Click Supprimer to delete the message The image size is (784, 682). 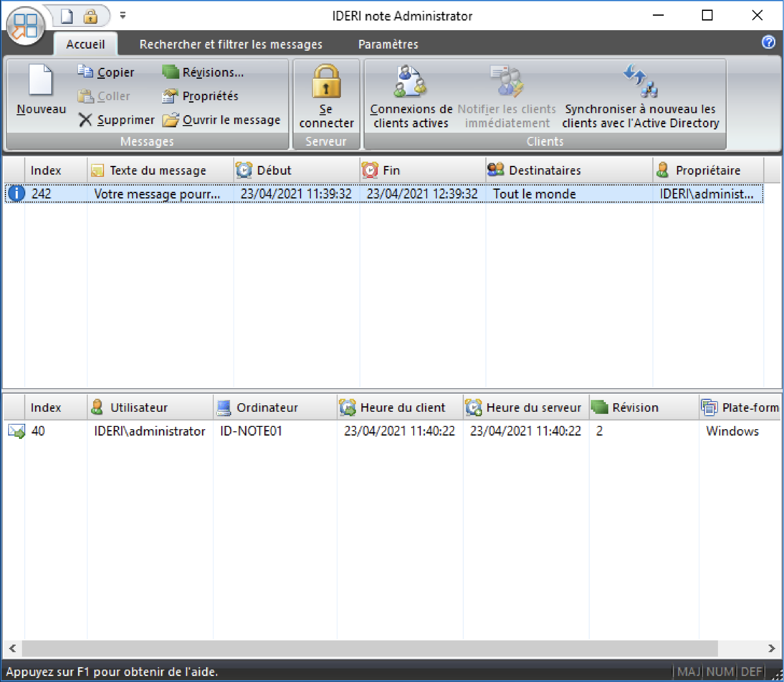coord(116,120)
